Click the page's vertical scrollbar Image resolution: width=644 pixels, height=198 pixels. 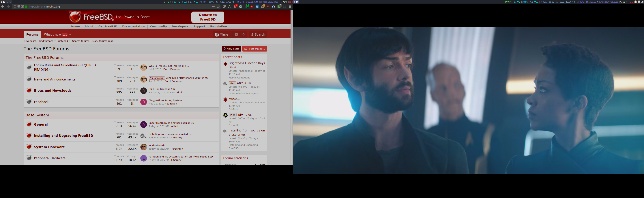(x=291, y=38)
